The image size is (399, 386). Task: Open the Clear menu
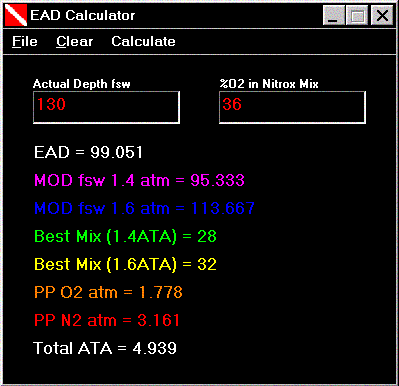[74, 41]
